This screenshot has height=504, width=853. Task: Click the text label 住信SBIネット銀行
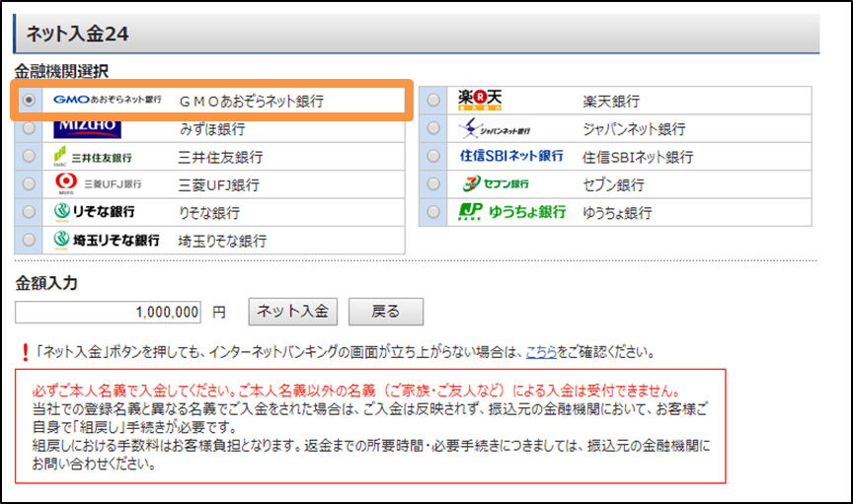point(638,157)
